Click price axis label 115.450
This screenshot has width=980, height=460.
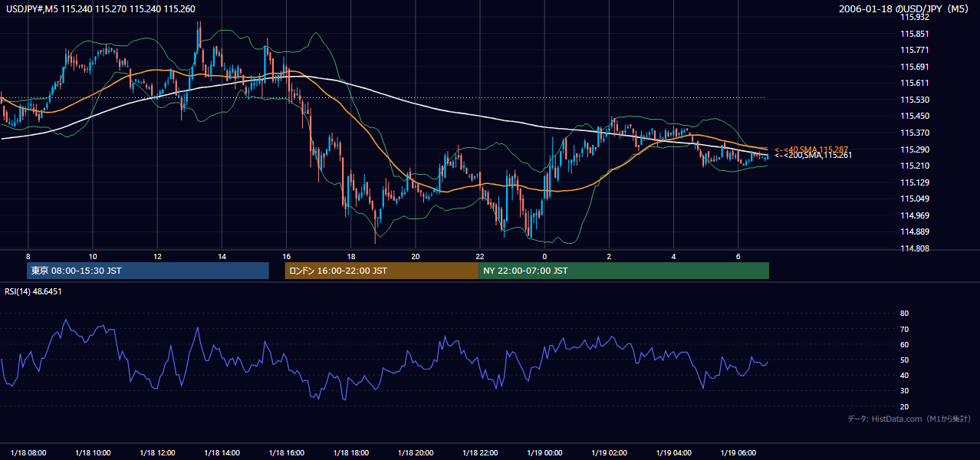915,116
